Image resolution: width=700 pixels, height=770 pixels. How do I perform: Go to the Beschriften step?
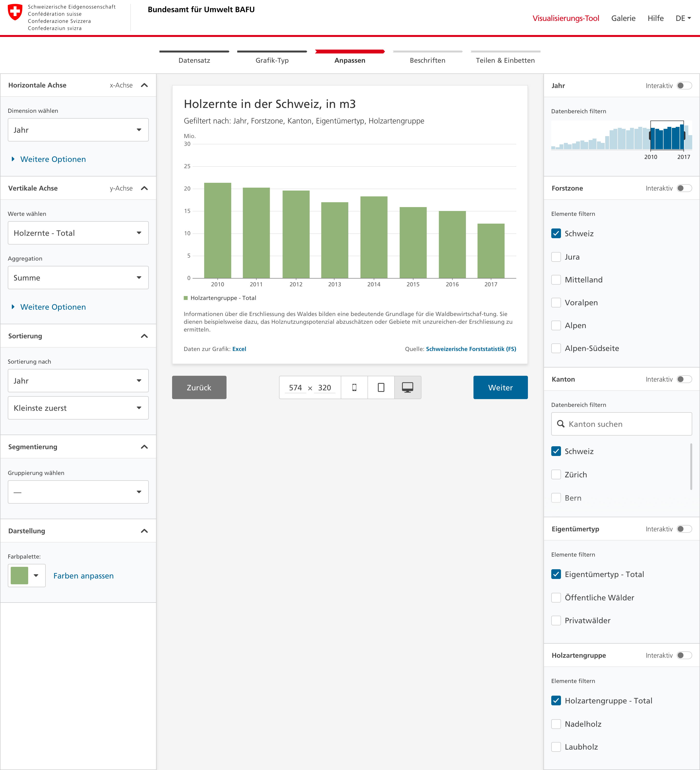pyautogui.click(x=428, y=57)
